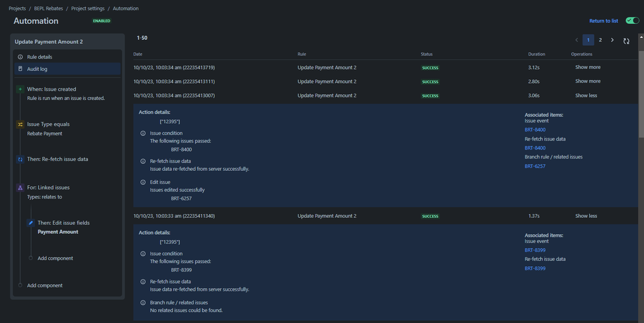Click the pencil Edit issue fields icon
The width and height of the screenshot is (644, 323).
pyautogui.click(x=30, y=223)
